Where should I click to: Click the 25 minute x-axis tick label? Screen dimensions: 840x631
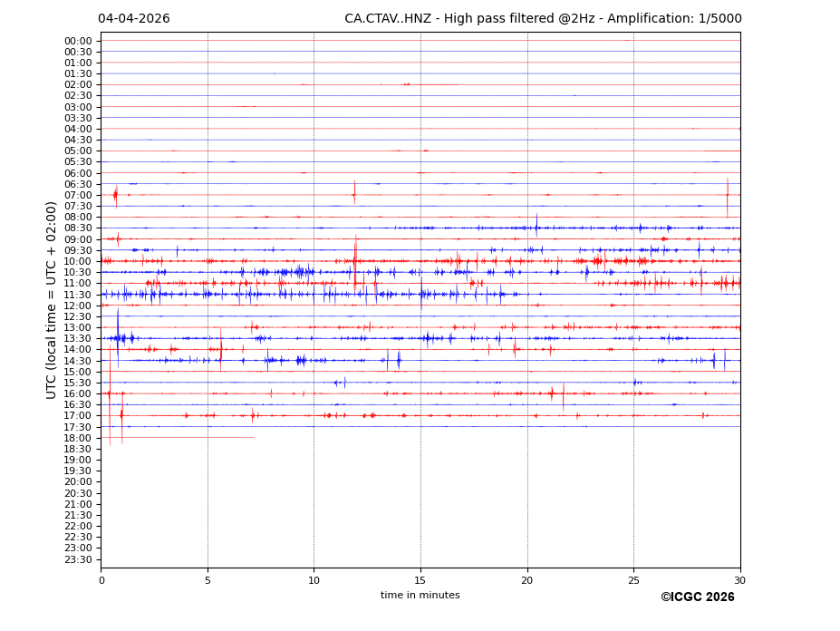tap(633, 580)
